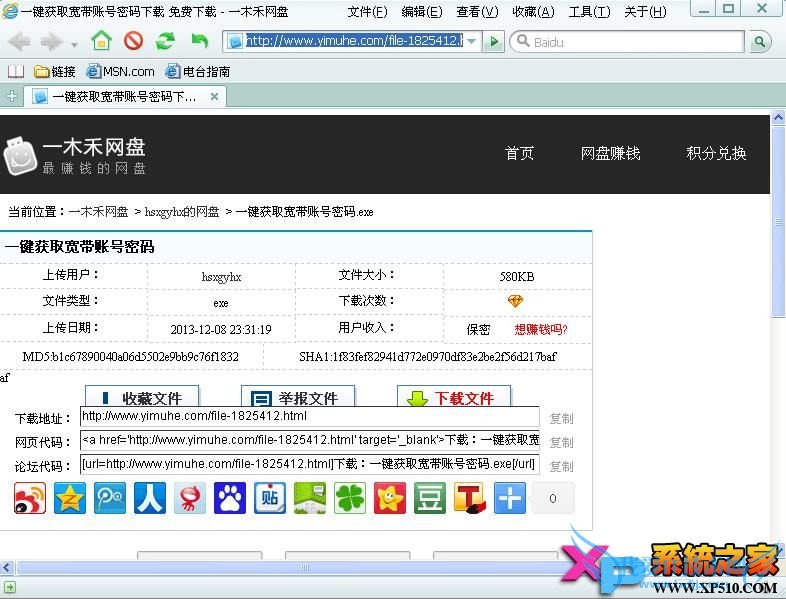786x599 pixels.
Task: Click 复制 next to 下载地址 field
Action: pos(561,418)
